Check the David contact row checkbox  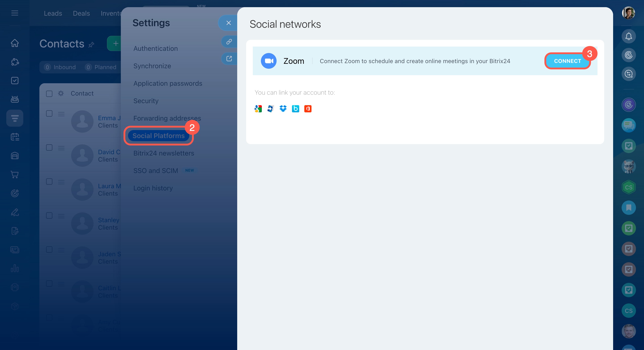(49, 148)
